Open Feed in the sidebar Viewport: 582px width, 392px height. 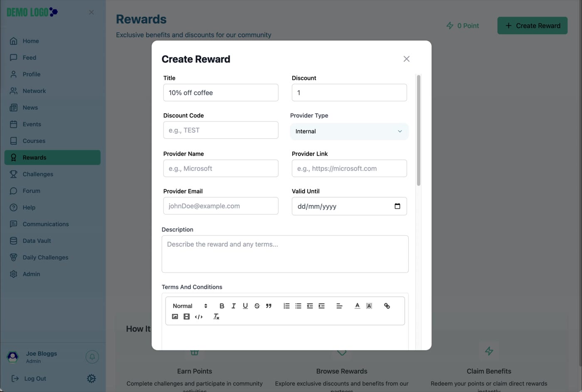(52, 58)
